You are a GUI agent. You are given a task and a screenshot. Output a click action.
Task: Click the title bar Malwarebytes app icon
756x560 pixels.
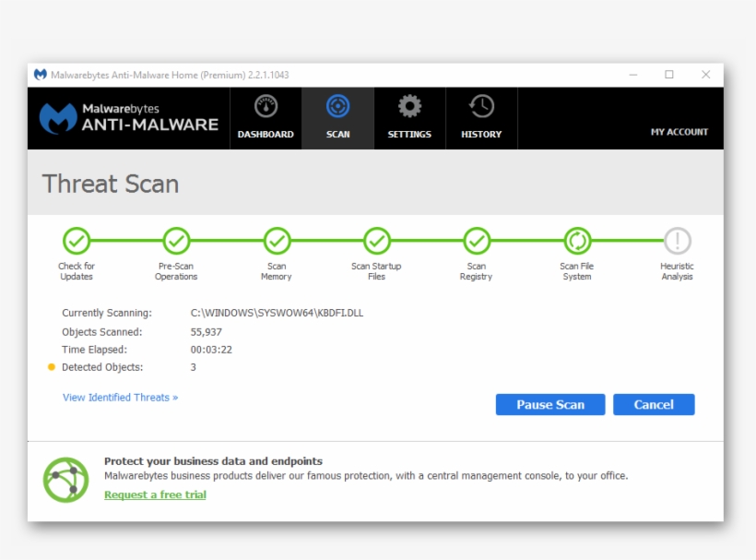pos(40,75)
